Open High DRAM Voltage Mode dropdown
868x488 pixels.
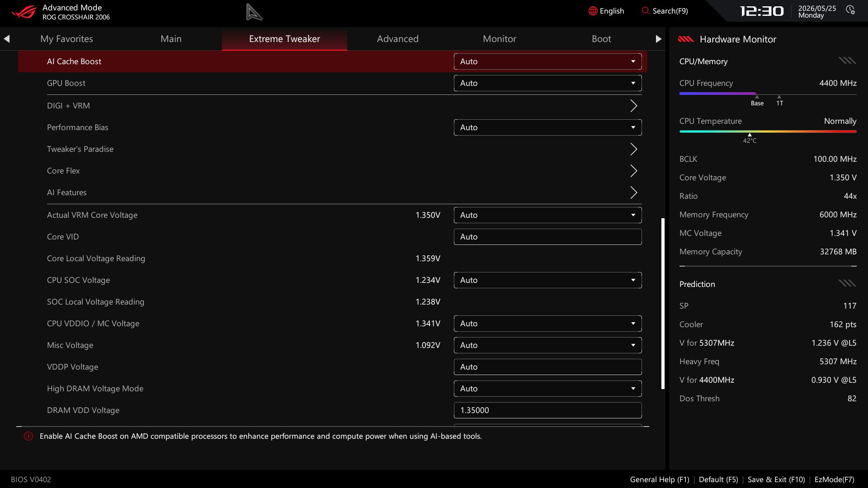click(547, 389)
